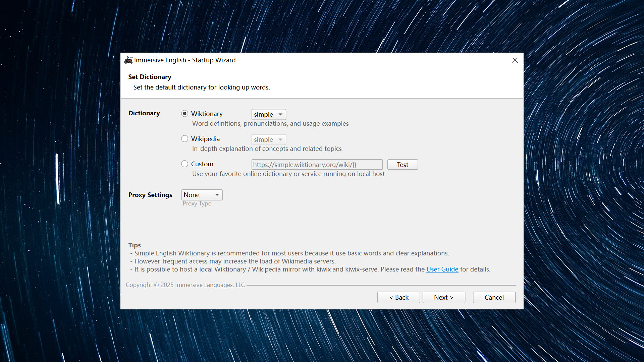Viewport: 644px width, 362px height.
Task: Click the Proxy Settings label
Action: (x=150, y=195)
